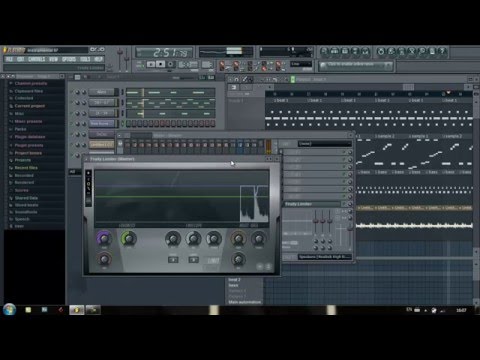Screen dimensions: 480x360
Task: Click orange noise gate gain knob
Action: (x=238, y=238)
